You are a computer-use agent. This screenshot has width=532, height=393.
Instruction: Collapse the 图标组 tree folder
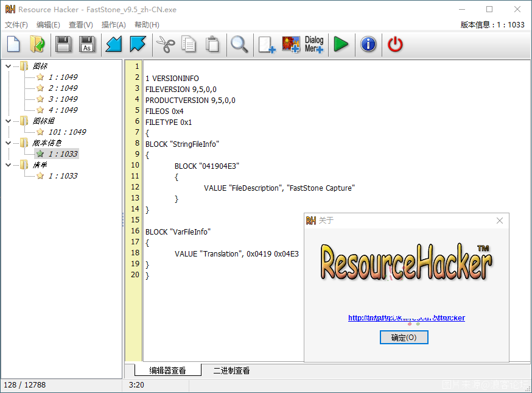tap(8, 121)
